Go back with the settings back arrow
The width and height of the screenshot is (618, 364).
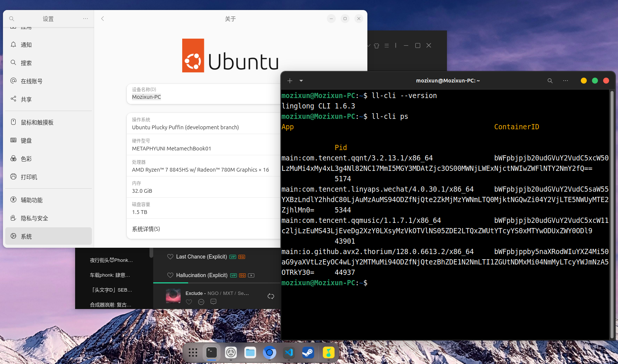[103, 19]
